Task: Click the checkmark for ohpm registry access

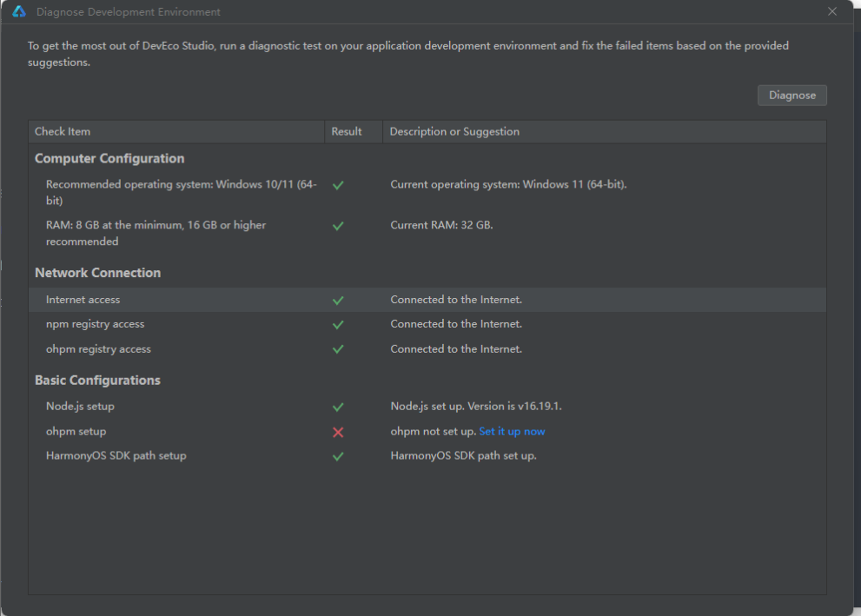Action: [338, 349]
